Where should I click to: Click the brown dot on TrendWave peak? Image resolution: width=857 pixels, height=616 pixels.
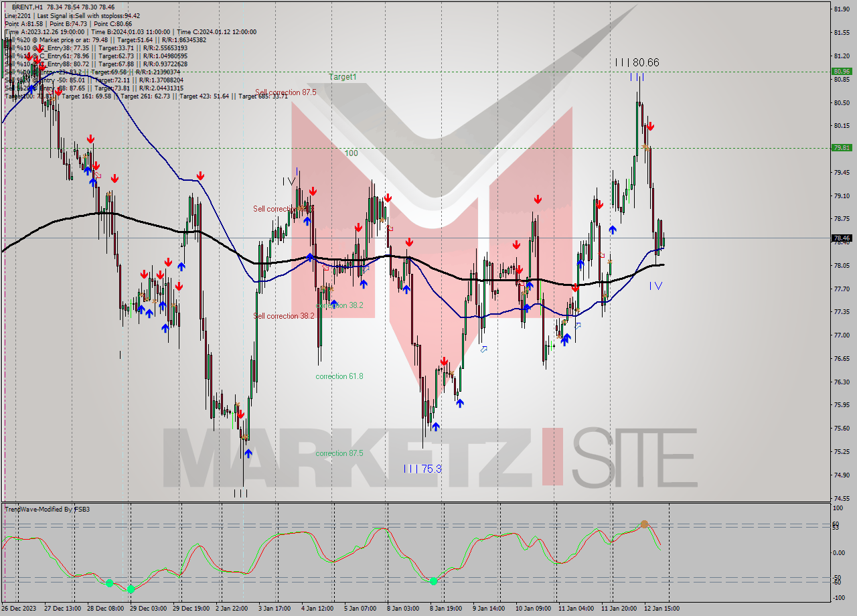pos(644,524)
